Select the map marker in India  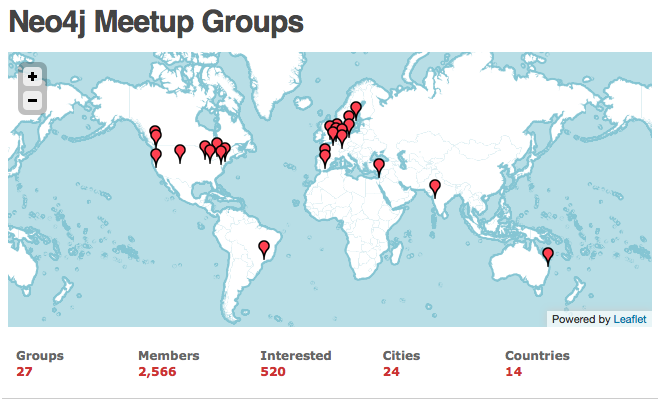point(435,189)
